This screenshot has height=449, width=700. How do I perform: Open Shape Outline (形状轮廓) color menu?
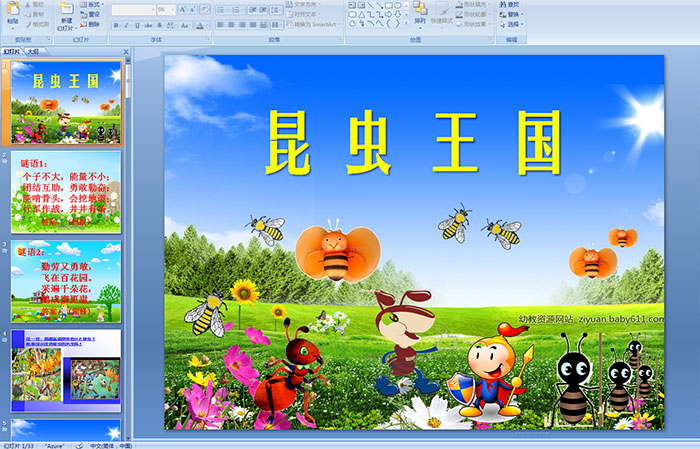473,14
